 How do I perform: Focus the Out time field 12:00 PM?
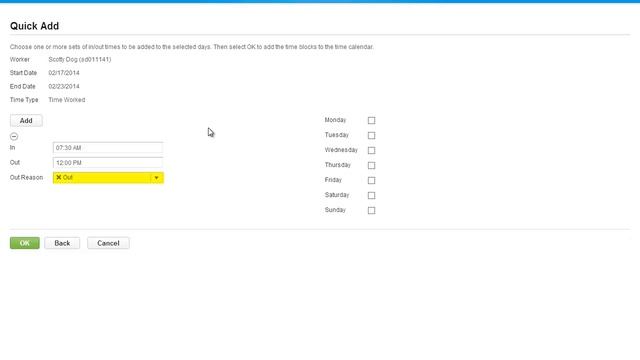click(108, 163)
